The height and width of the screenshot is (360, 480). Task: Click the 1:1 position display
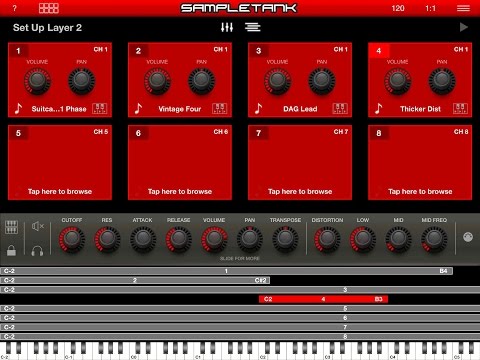pos(430,8)
